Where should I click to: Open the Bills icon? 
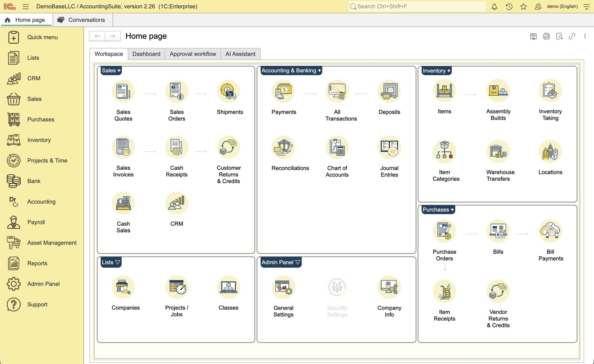tap(498, 231)
